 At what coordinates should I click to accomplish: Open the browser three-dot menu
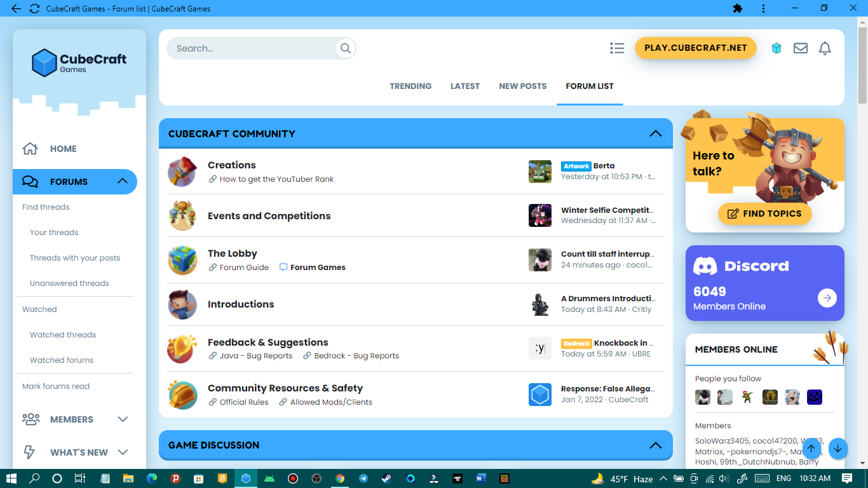763,9
